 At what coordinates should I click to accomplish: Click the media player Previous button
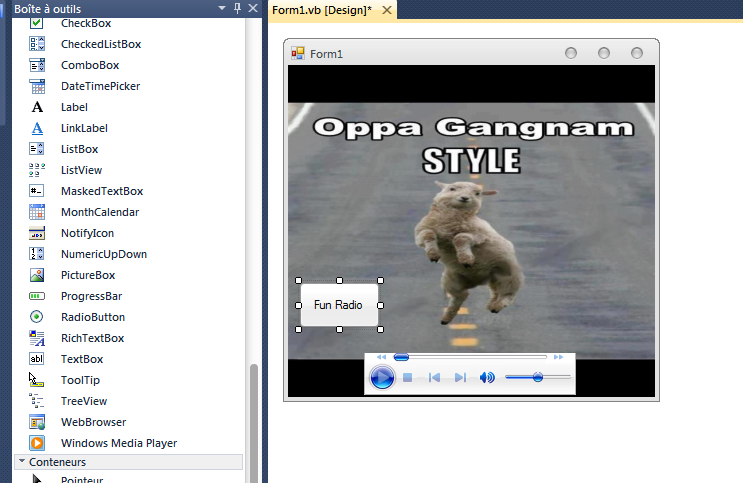point(434,378)
